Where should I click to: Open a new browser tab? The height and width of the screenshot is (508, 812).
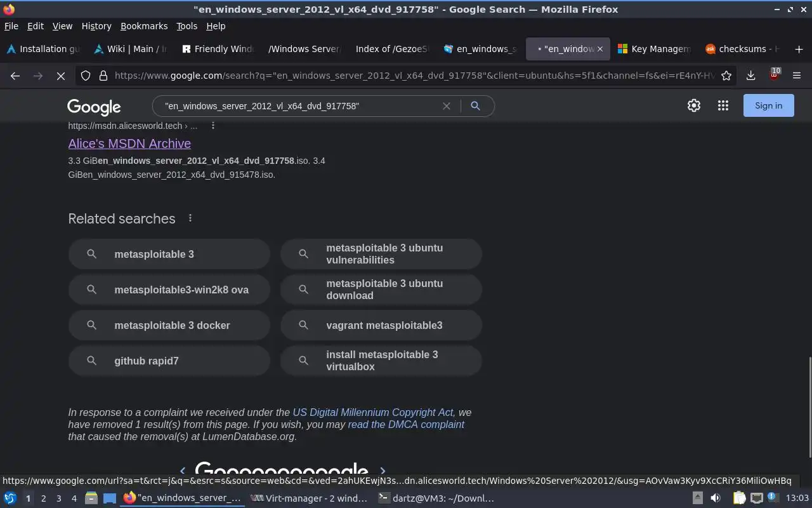tap(798, 49)
